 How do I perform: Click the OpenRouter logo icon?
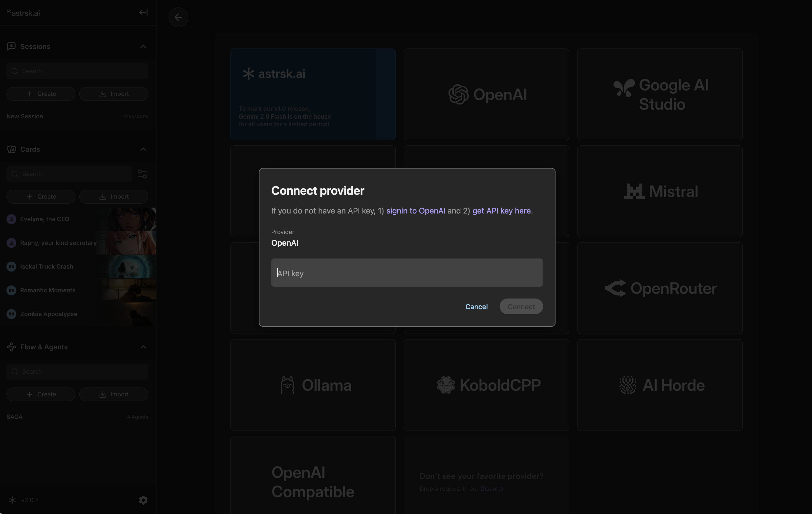pos(615,288)
